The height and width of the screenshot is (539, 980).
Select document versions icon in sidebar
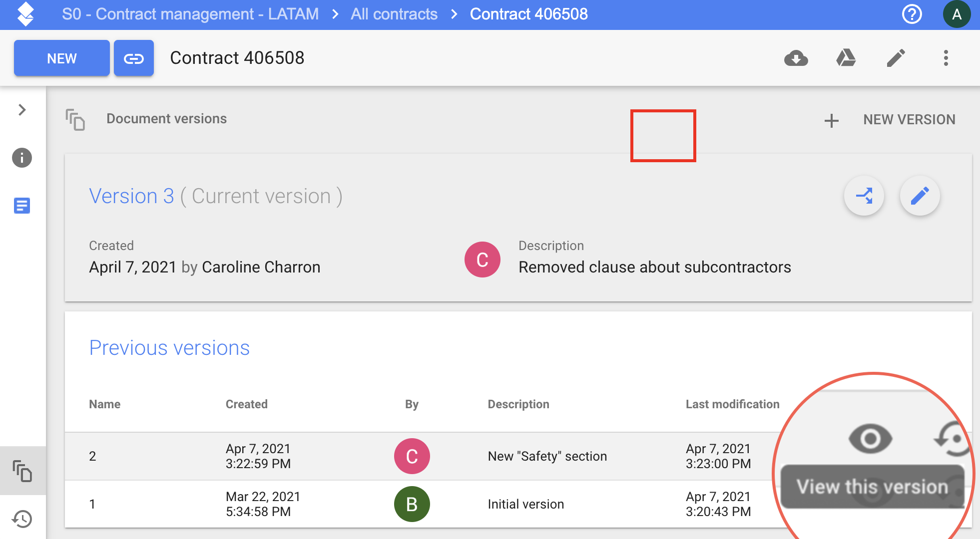pyautogui.click(x=22, y=471)
